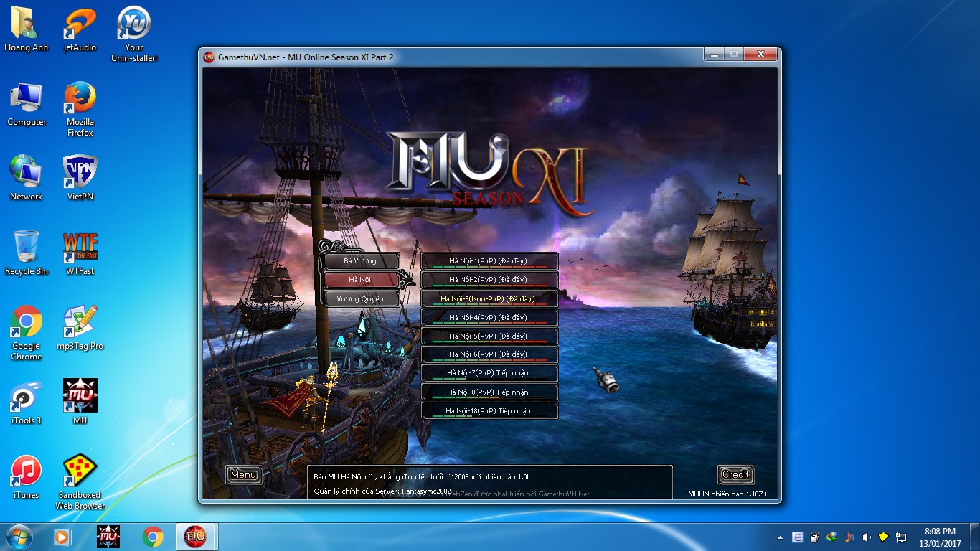980x551 pixels.
Task: Select the MU desktop shortcut
Action: coord(80,402)
